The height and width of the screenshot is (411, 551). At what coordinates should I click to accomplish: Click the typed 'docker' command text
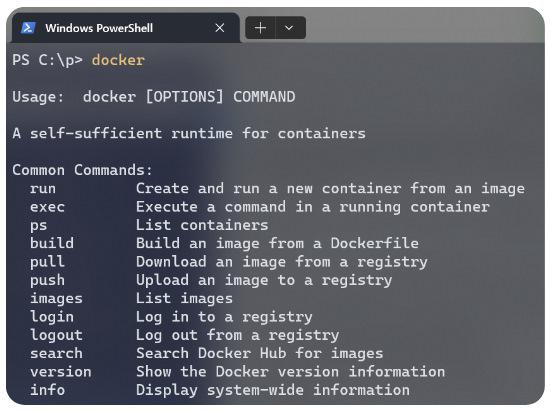coord(118,60)
